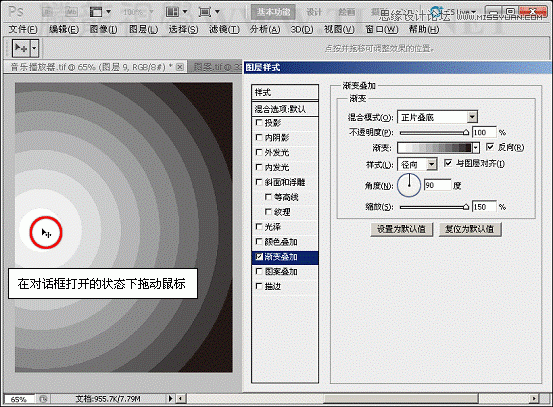Open the 选择(S) menu
The height and width of the screenshot is (407, 553).
click(x=183, y=29)
